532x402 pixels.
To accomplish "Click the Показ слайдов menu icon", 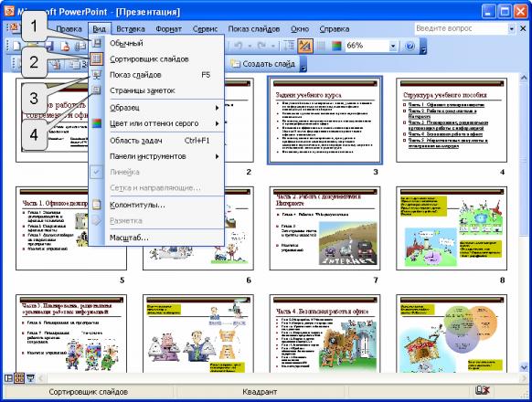I will tap(97, 75).
